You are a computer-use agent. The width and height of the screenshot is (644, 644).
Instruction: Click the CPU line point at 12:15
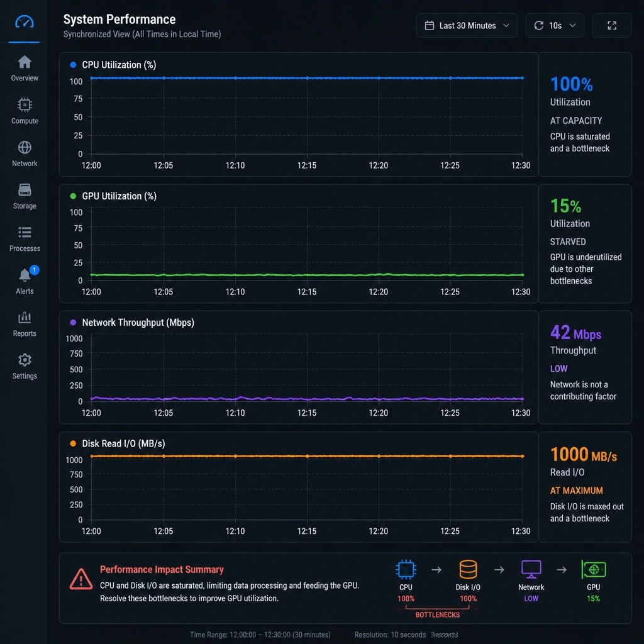tap(307, 78)
